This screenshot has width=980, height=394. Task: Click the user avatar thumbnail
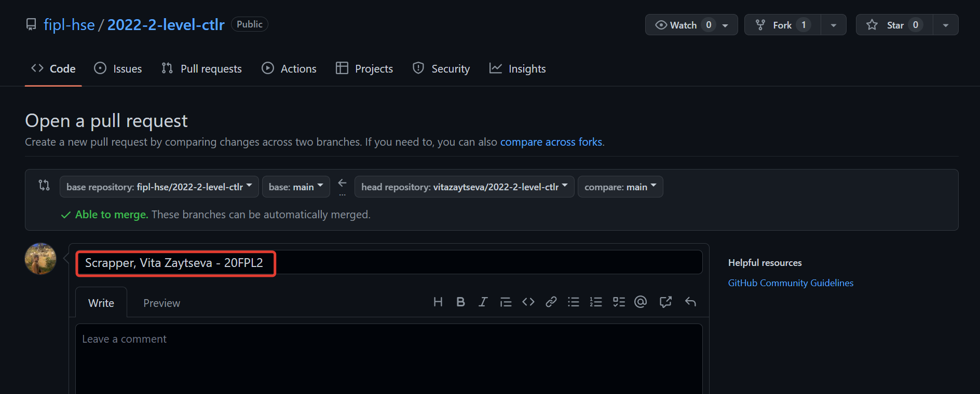[x=40, y=259]
